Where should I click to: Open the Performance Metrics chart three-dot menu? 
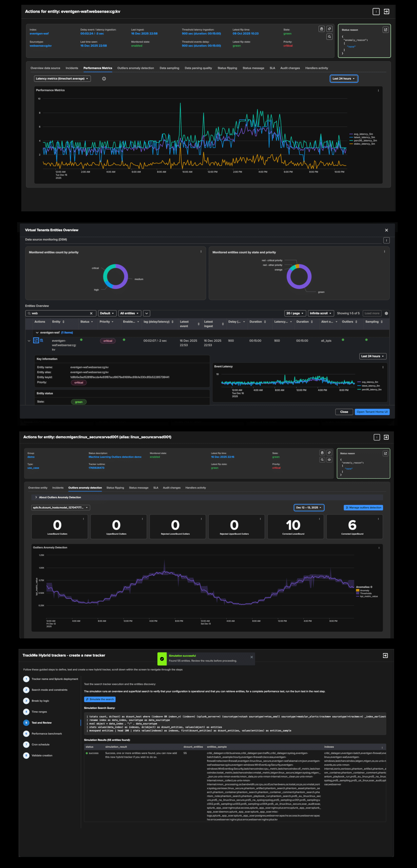point(378,91)
